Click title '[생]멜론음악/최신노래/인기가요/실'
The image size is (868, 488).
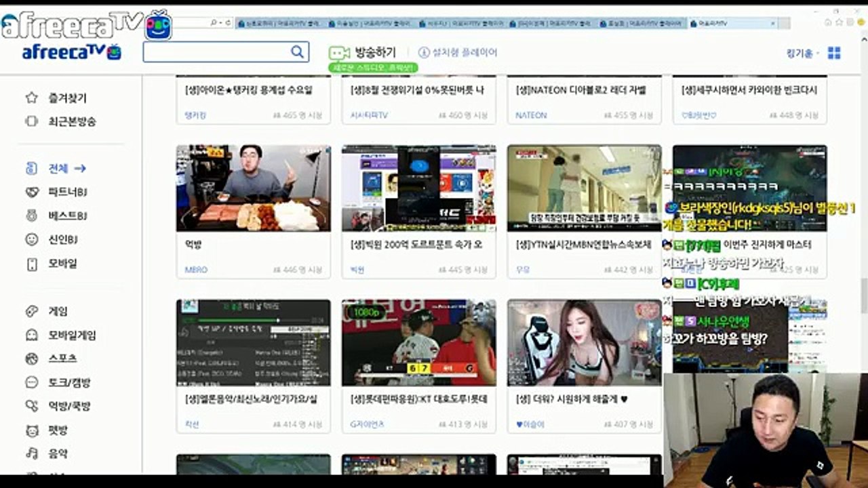[251, 399]
